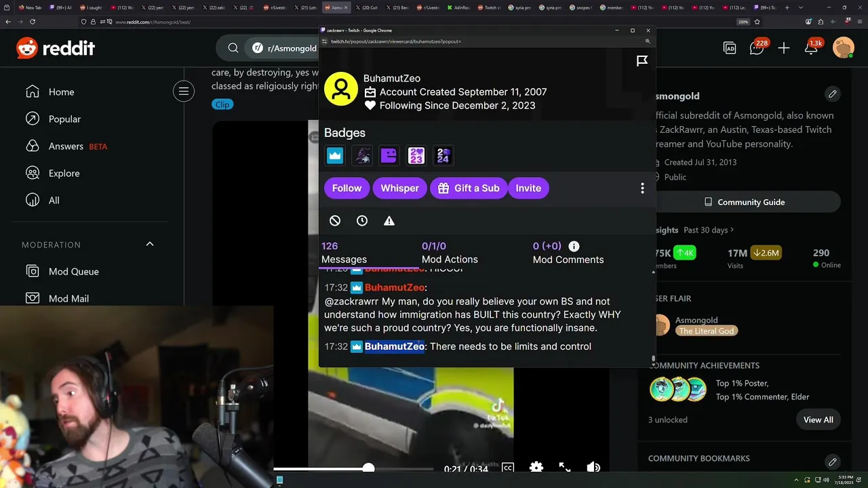Image resolution: width=868 pixels, height=488 pixels.
Task: Click the info icon next to Mod Comments count
Action: pyautogui.click(x=574, y=246)
